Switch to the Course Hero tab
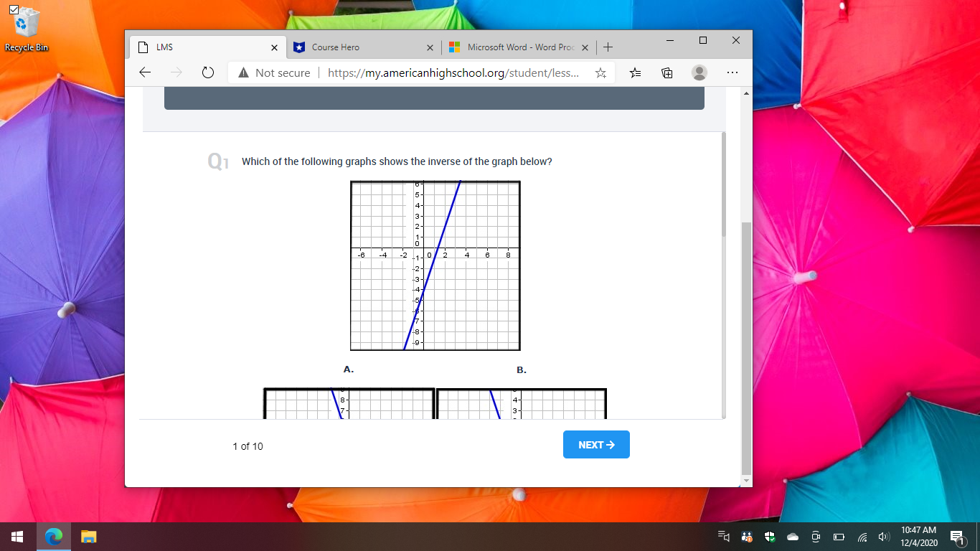The height and width of the screenshot is (551, 980). tap(363, 47)
